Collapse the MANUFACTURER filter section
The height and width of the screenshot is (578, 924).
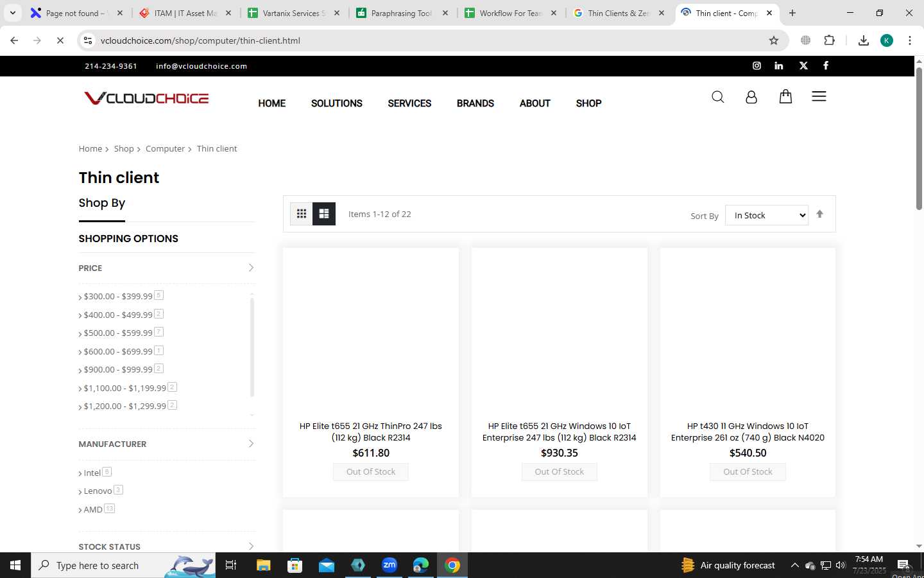(167, 444)
